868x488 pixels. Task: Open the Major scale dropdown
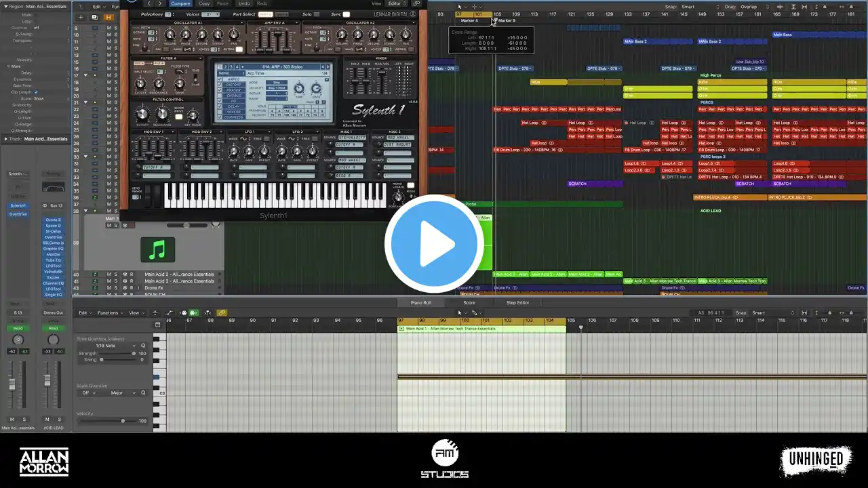[x=123, y=393]
